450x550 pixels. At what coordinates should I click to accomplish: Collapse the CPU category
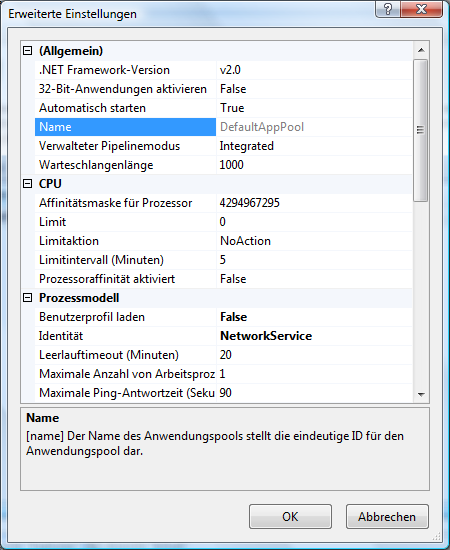[x=27, y=183]
